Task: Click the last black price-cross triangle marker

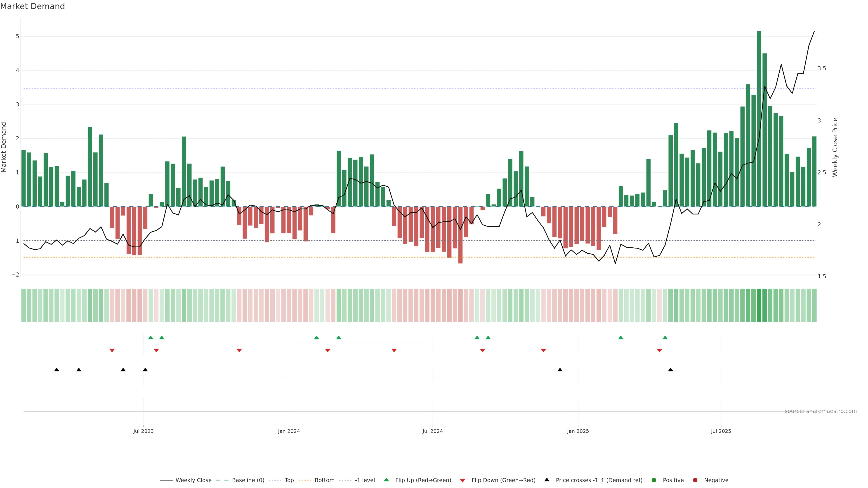Action: (x=670, y=370)
